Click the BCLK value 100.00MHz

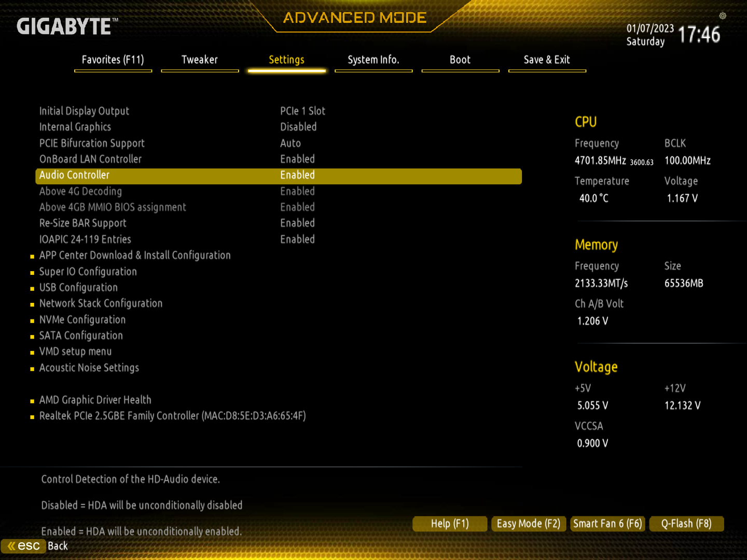[687, 161]
